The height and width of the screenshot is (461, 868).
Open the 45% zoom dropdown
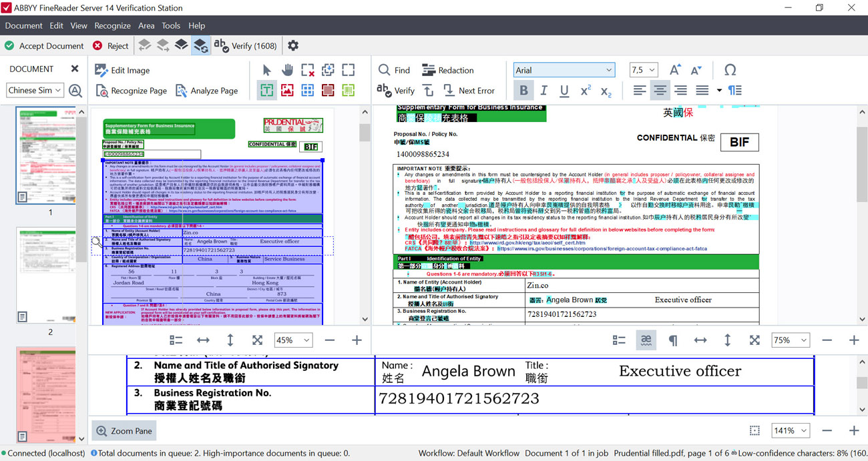293,340
